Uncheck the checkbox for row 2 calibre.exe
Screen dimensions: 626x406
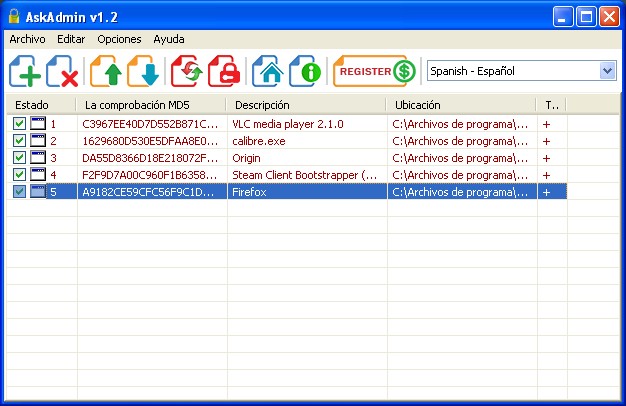tap(19, 141)
